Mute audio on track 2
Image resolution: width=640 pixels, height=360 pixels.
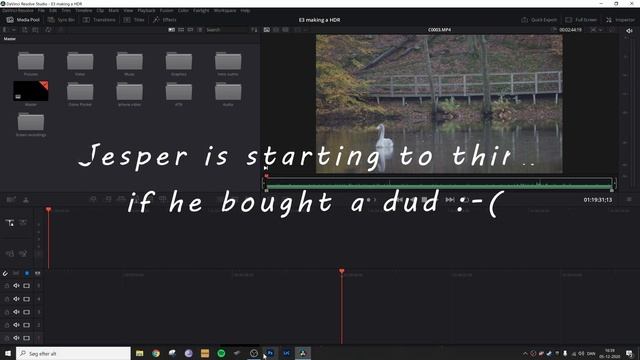pyautogui.click(x=16, y=325)
